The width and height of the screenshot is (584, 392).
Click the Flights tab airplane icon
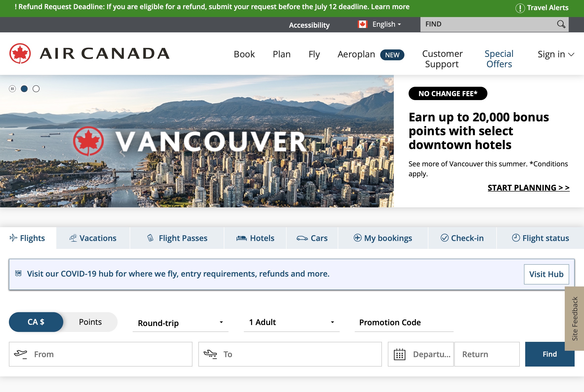click(13, 238)
